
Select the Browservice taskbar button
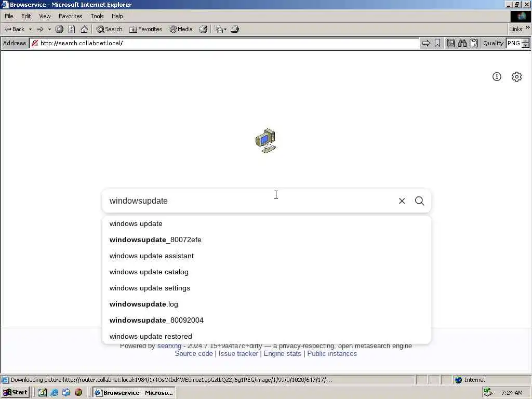(134, 393)
